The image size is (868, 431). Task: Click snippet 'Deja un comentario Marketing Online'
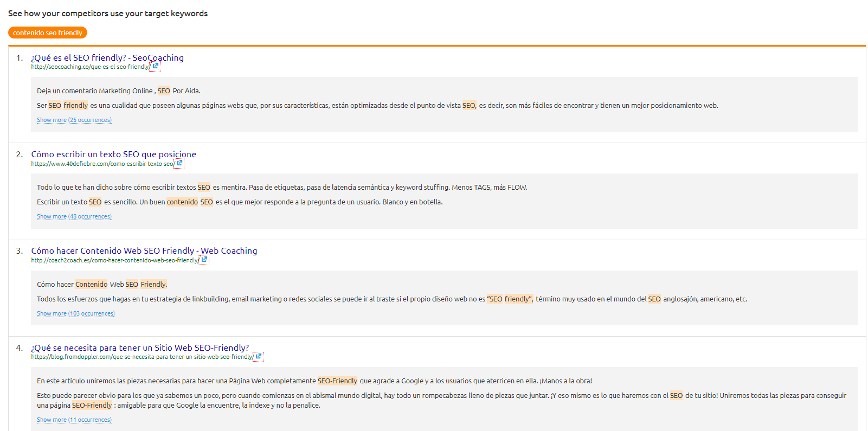click(119, 91)
